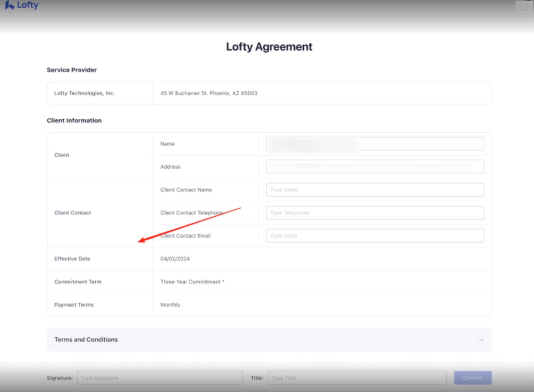Click the Client Information section heading
534x392 pixels.
74,120
